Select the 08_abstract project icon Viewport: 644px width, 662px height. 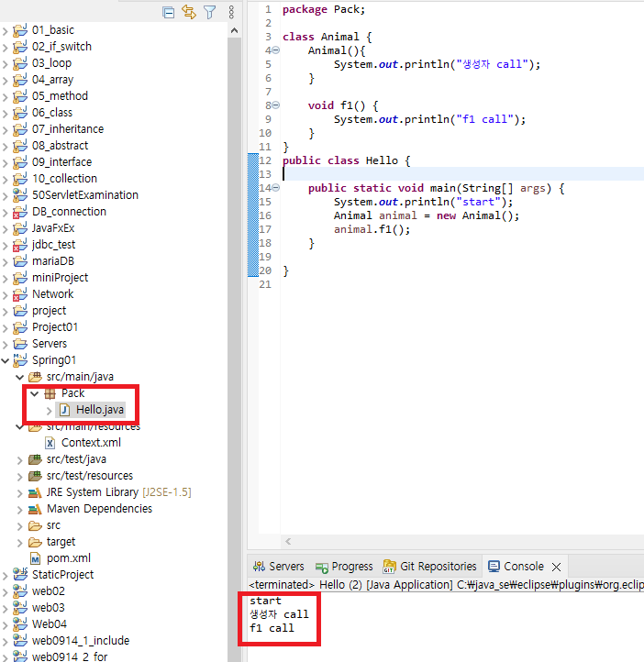tap(20, 146)
